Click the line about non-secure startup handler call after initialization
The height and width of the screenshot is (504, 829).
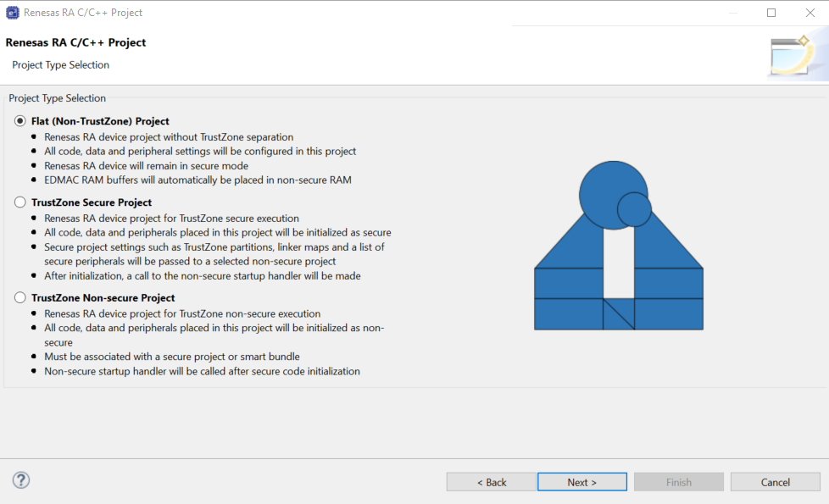click(x=203, y=276)
